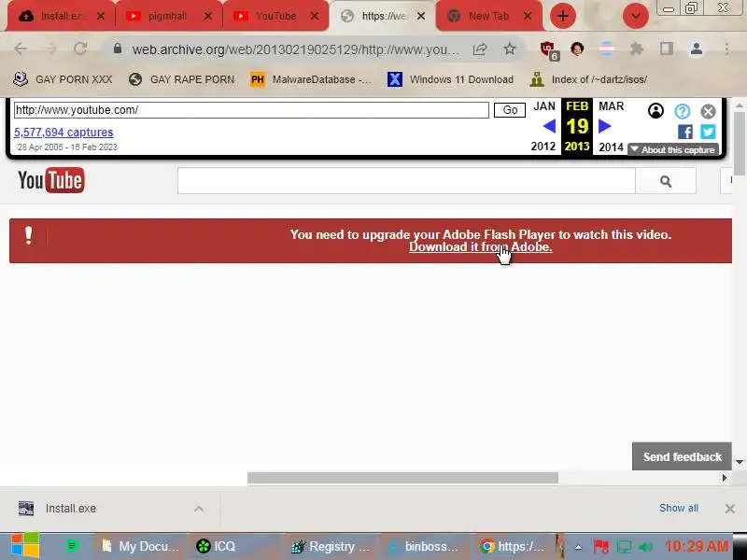
Task: Open the Chrome profile avatar
Action: pos(697,49)
